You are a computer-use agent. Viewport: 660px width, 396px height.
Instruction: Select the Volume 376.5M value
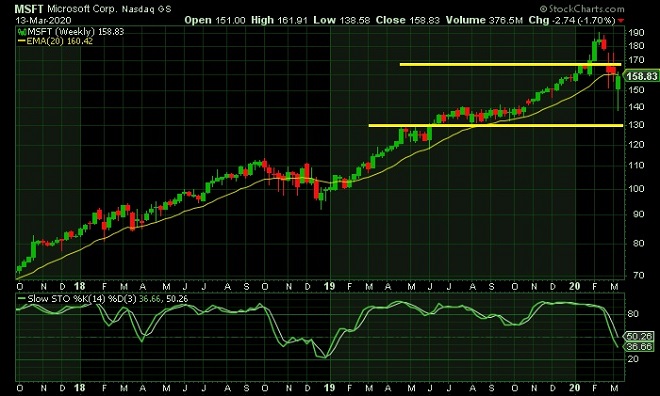point(484,20)
